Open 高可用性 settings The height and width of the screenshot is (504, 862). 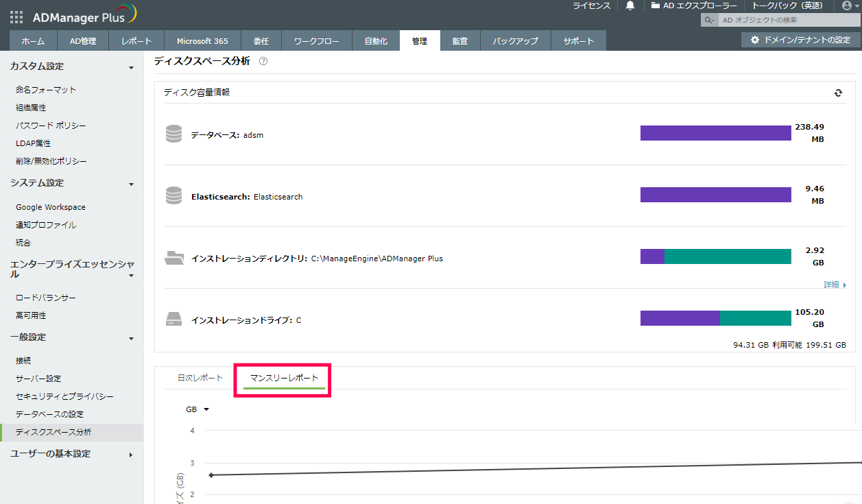pos(31,315)
